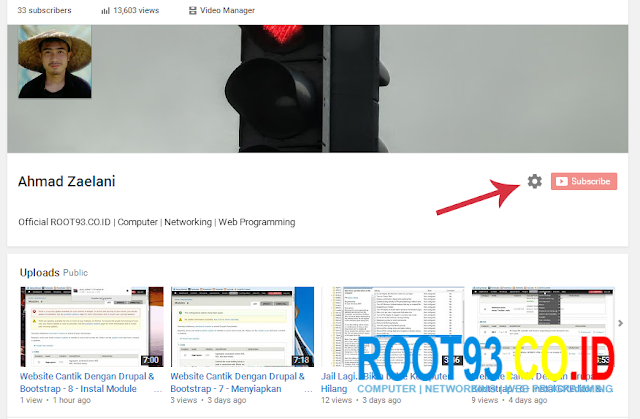Open channel settings gear icon
This screenshot has width=640, height=419.
(x=534, y=181)
